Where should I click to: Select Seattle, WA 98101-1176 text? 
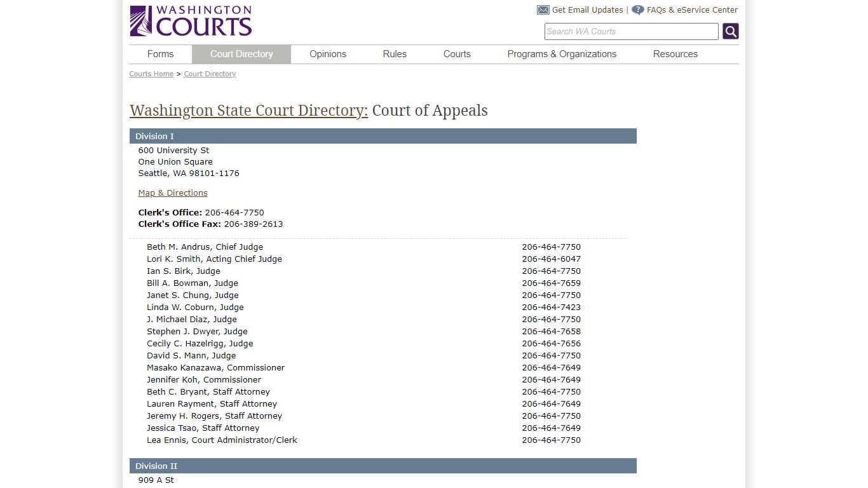(x=189, y=173)
